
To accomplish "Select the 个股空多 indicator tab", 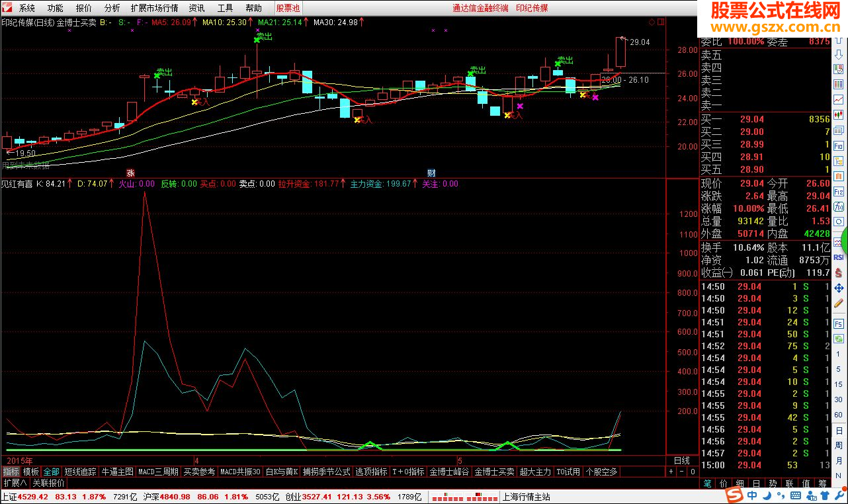I will tap(601, 472).
